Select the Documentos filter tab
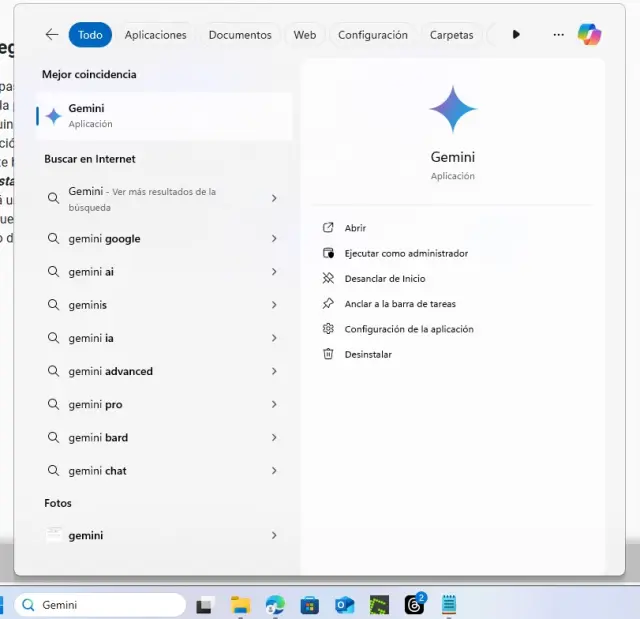Screen dimensions: 640x619 pyautogui.click(x=240, y=35)
